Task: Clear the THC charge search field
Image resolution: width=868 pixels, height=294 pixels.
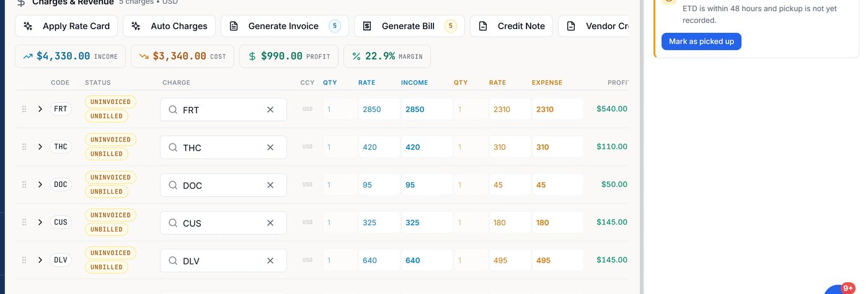Action: 270,147
